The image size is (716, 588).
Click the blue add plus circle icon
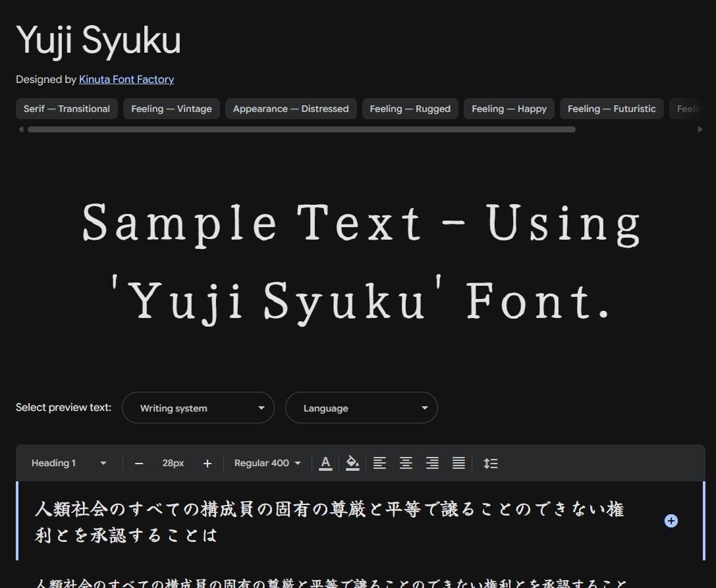click(671, 521)
